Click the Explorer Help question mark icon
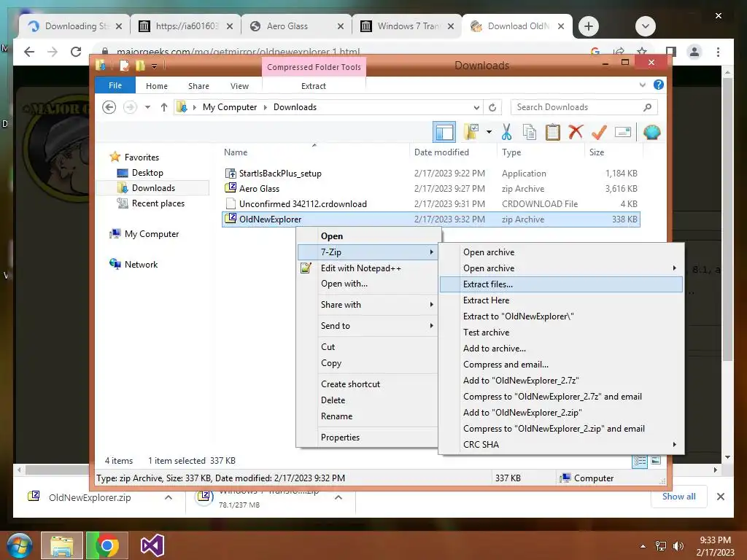The height and width of the screenshot is (560, 747). (659, 85)
